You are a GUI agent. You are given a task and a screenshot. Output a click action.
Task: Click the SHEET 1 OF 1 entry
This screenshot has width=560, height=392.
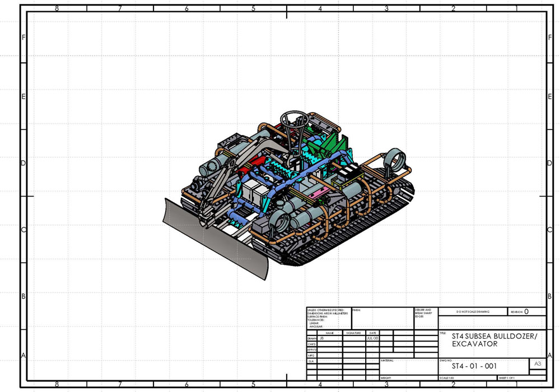click(507, 377)
